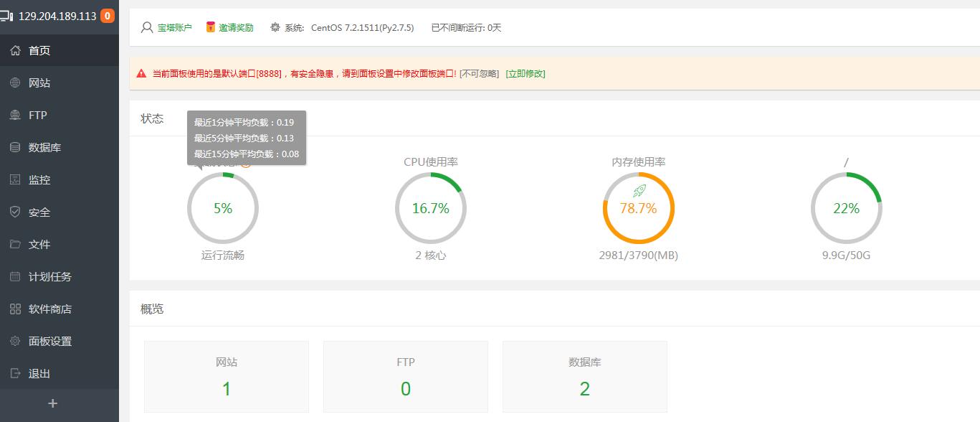Click the FTP icon in sidebar
The image size is (980, 422).
click(x=15, y=115)
